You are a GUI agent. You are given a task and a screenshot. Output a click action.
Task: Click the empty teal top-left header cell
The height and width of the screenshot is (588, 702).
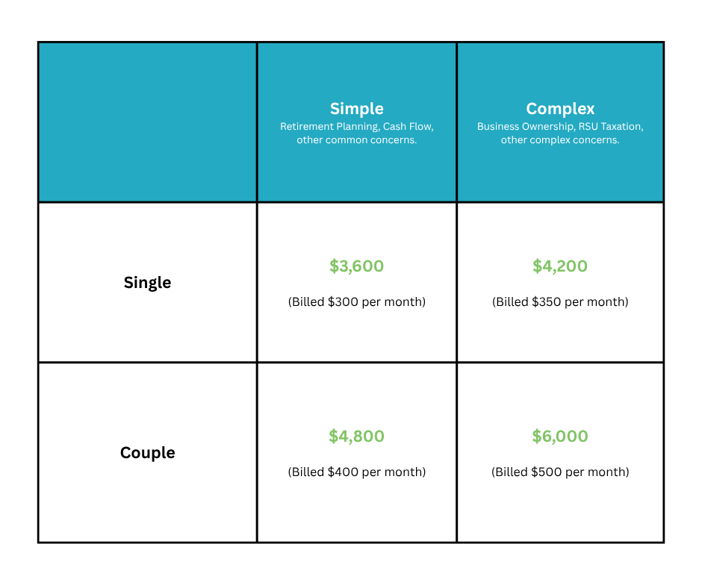pyautogui.click(x=147, y=122)
